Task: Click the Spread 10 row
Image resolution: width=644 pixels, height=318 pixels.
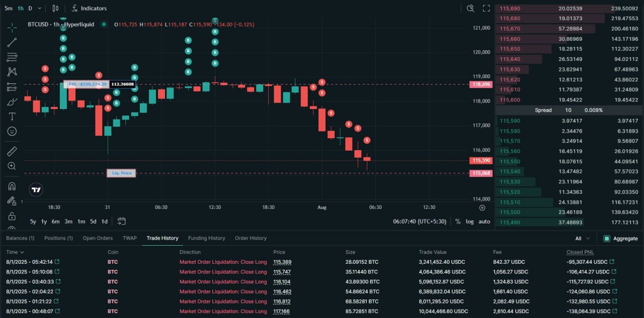Action: pos(569,110)
